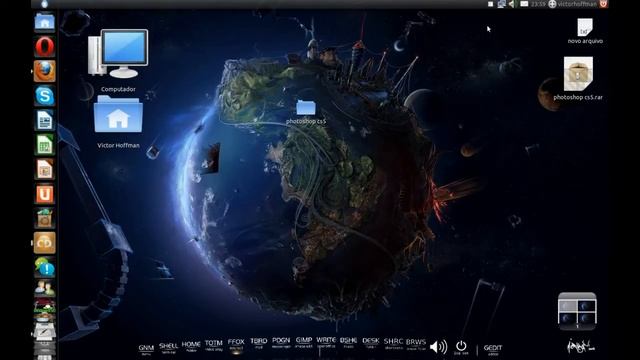Viewport: 640px width, 360px height.
Task: Open the workspace switcher grid
Action: pos(577,311)
